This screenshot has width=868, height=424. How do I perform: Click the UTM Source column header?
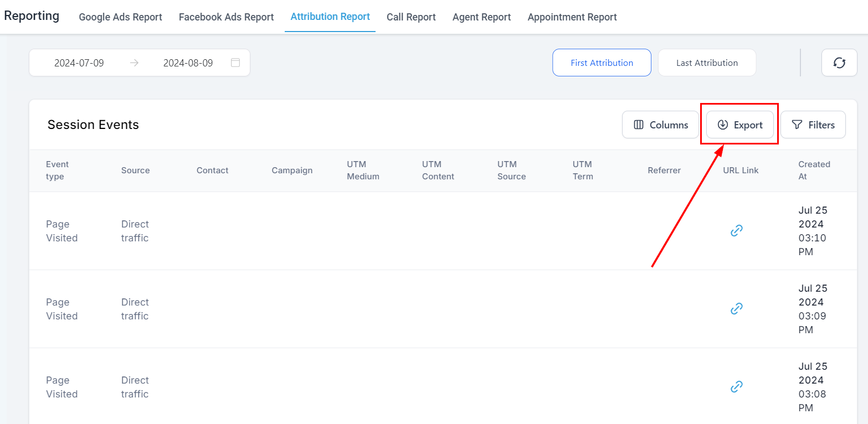[512, 170]
